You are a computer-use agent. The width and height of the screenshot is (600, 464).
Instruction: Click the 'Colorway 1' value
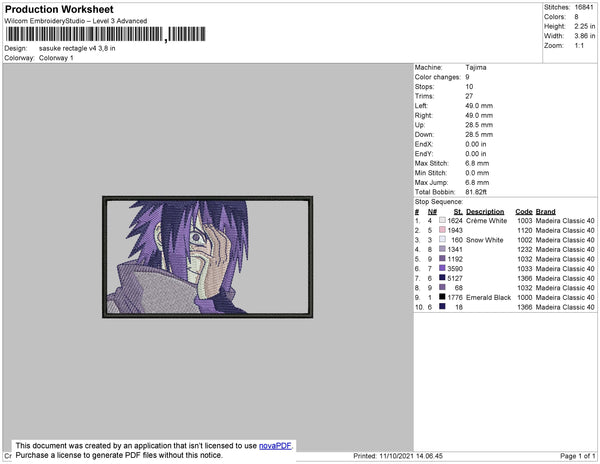(x=56, y=58)
